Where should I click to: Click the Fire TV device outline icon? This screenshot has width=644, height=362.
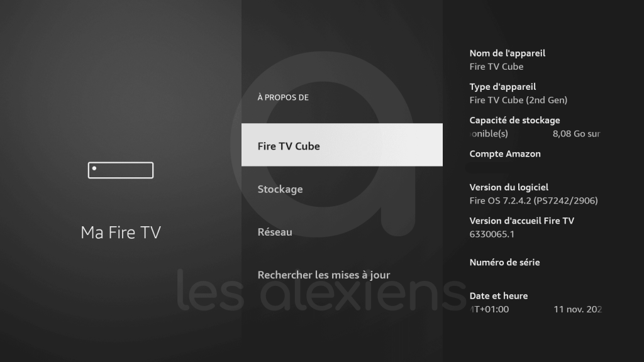[x=121, y=170]
